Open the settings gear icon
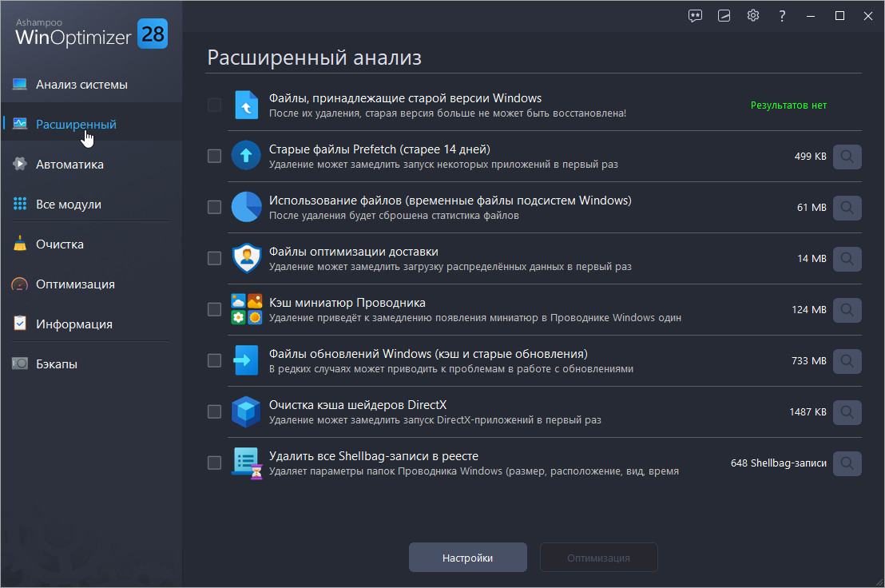 click(x=752, y=16)
